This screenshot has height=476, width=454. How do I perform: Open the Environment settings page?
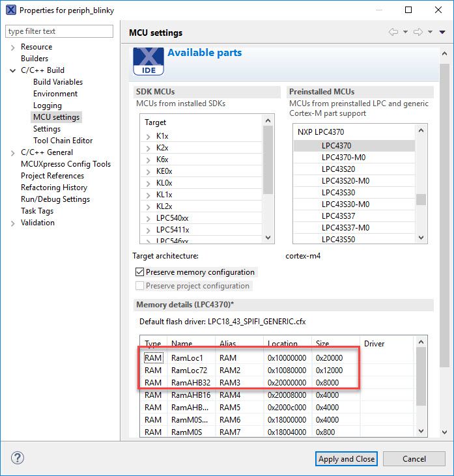click(x=55, y=94)
